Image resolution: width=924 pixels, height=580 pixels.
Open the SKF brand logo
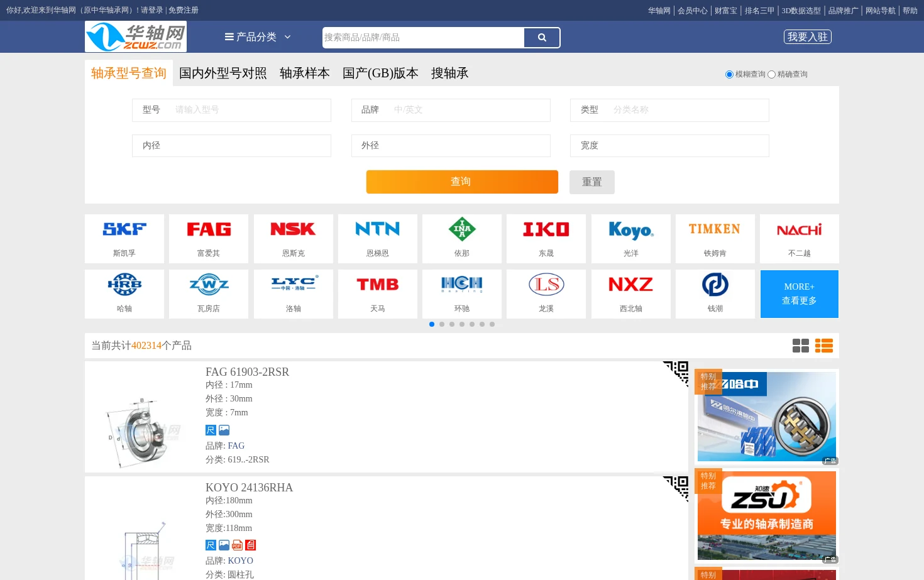click(124, 229)
